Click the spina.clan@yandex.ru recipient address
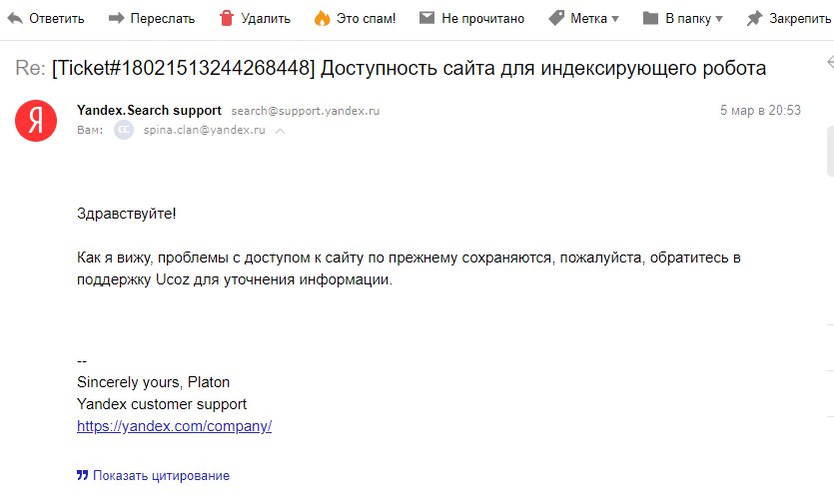 point(204,130)
